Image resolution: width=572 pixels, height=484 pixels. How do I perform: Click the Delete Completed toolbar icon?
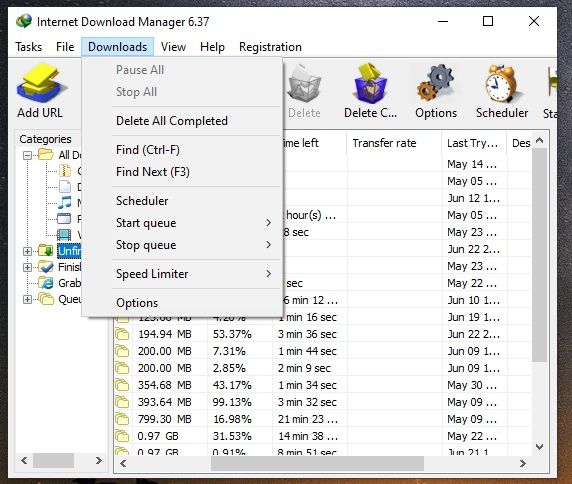(370, 84)
